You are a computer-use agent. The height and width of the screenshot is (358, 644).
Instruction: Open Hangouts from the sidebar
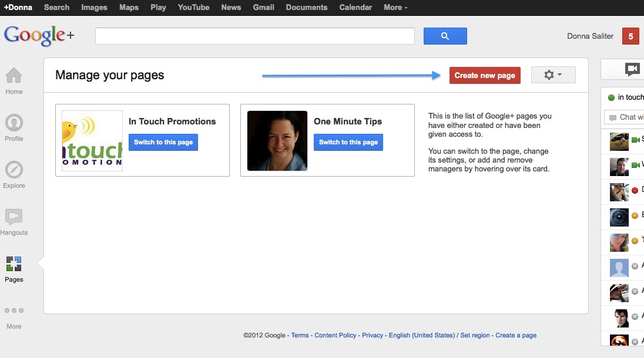tap(14, 222)
